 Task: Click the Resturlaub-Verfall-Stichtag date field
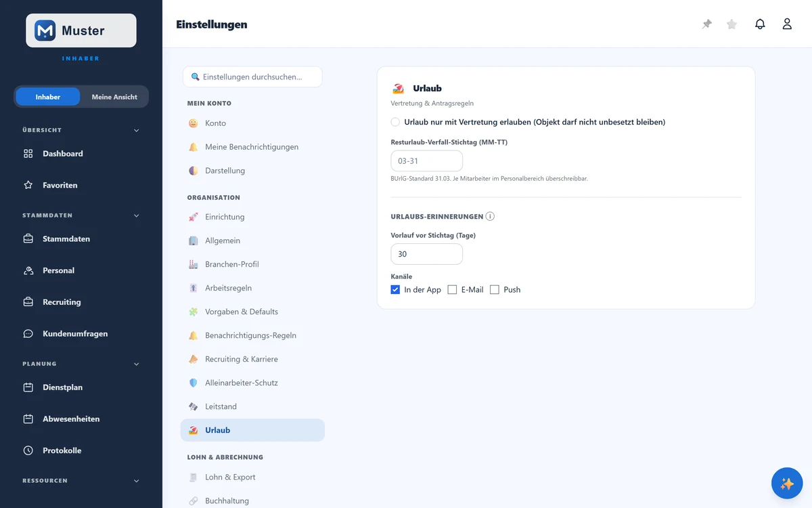click(427, 161)
